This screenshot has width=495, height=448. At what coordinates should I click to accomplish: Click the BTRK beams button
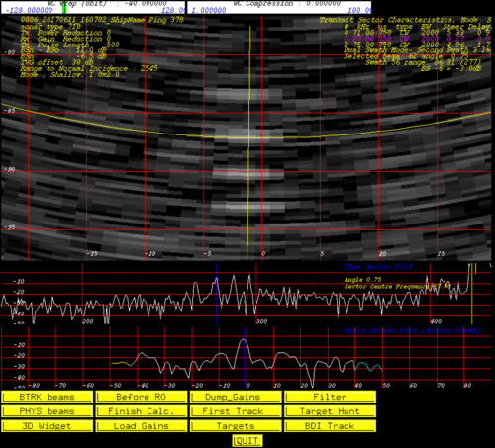[x=47, y=397]
